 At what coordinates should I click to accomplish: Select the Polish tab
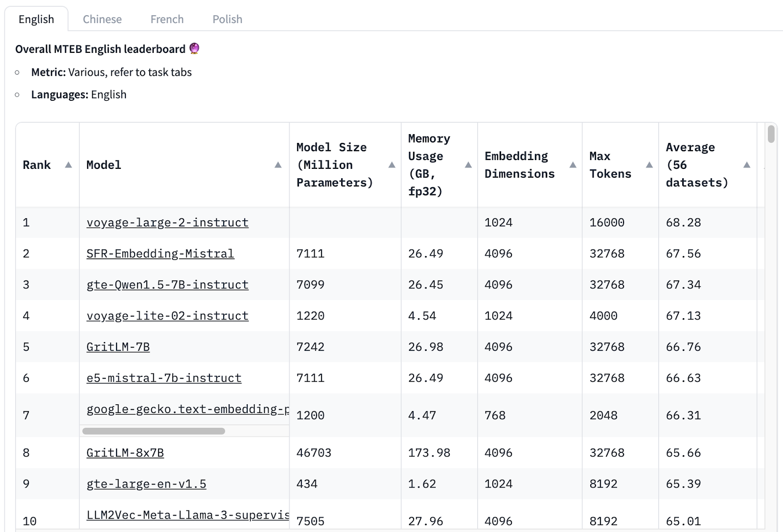coord(227,19)
